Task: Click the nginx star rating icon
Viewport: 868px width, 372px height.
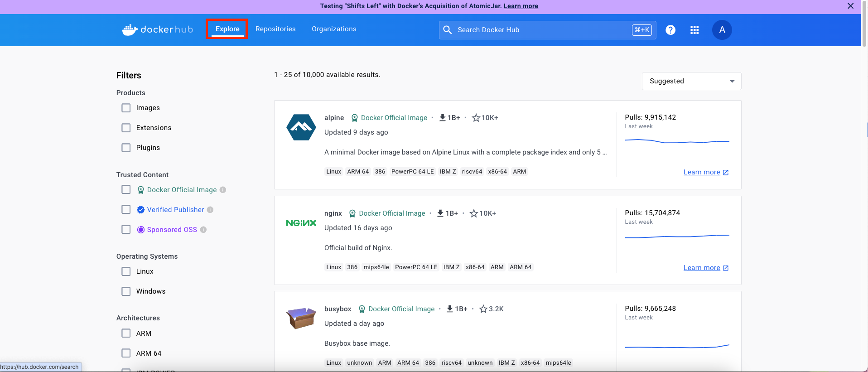Action: 474,213
